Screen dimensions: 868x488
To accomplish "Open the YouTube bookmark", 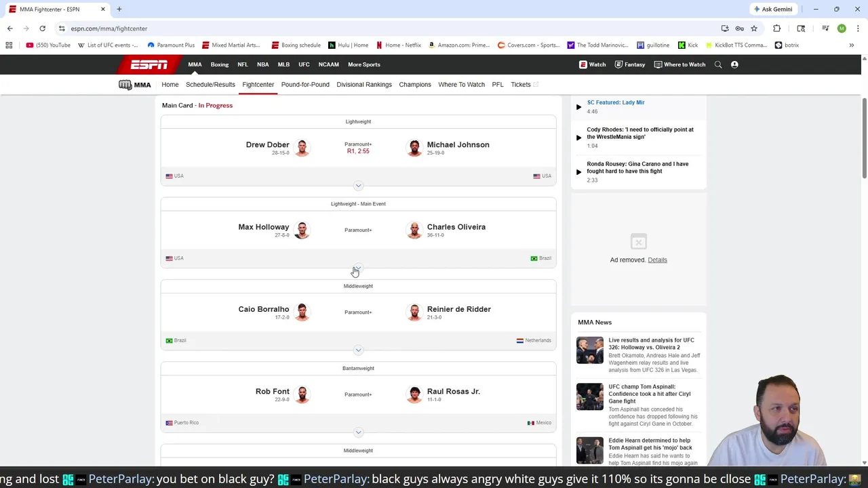I will click(x=48, y=45).
